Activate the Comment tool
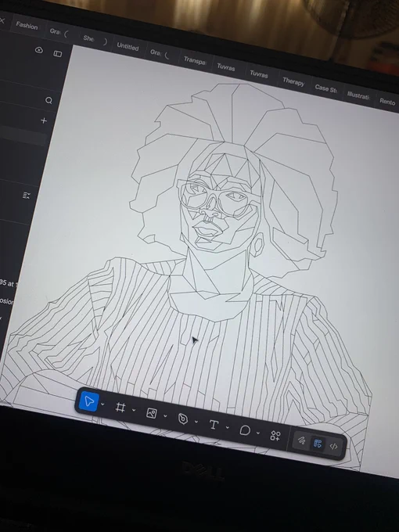399x532 pixels. point(245,430)
